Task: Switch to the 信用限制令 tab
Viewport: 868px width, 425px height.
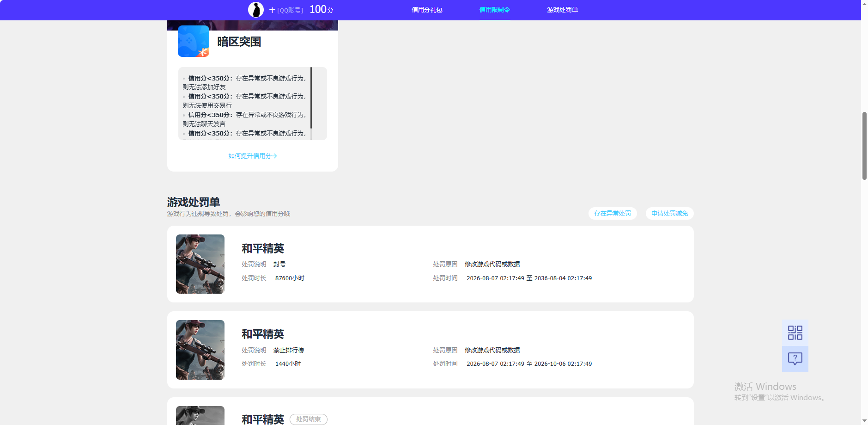Action: tap(495, 10)
